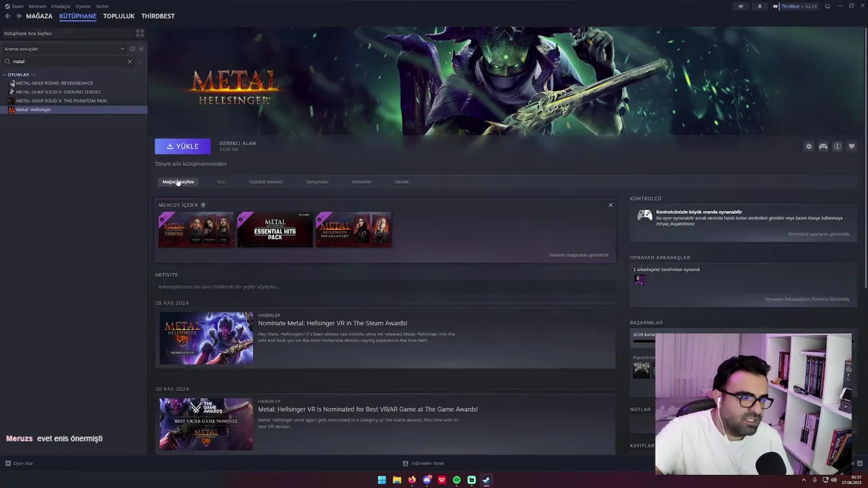Show game info icon
Viewport: 868px width, 488px height.
837,146
